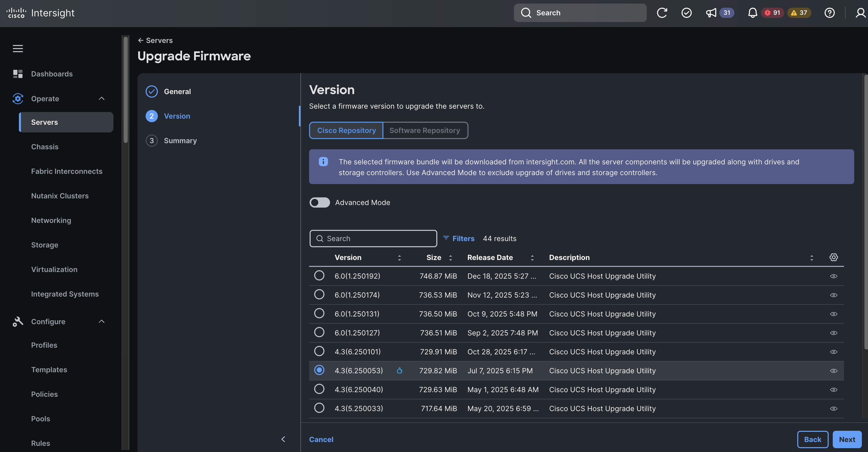Open Fabric Interconnects in sidebar

click(x=67, y=171)
